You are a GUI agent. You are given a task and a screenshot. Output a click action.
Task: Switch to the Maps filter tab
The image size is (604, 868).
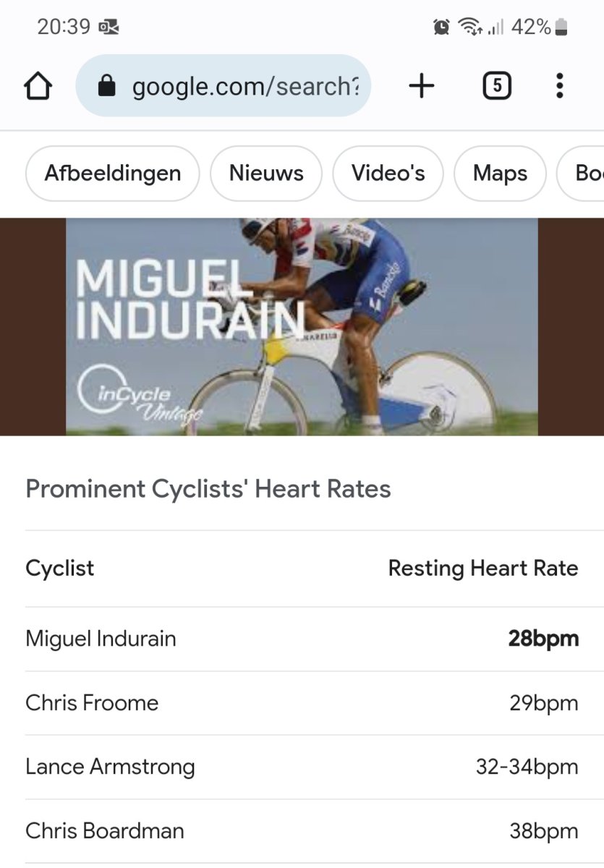(500, 174)
